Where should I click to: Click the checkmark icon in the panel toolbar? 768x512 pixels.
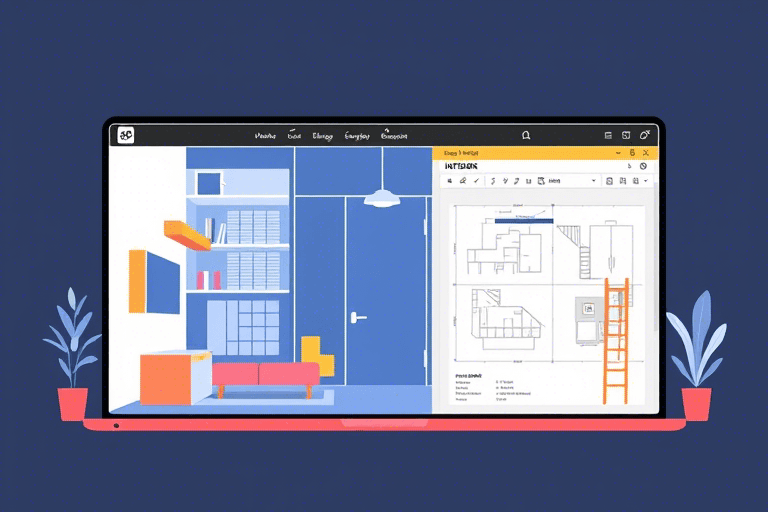(x=477, y=181)
